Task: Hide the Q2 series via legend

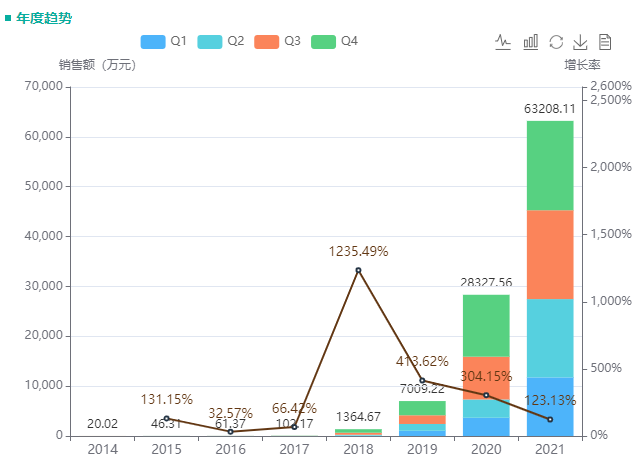Action: coord(221,41)
